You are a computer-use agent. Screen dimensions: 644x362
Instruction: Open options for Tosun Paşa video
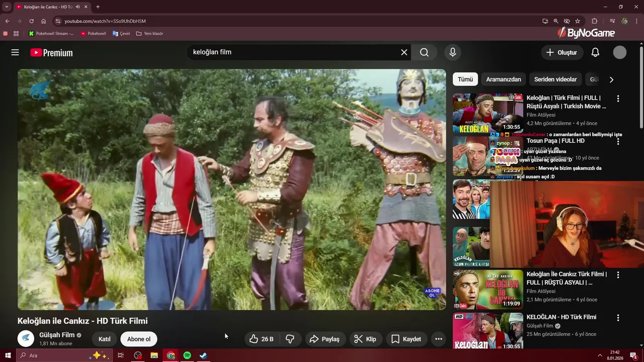(x=618, y=141)
